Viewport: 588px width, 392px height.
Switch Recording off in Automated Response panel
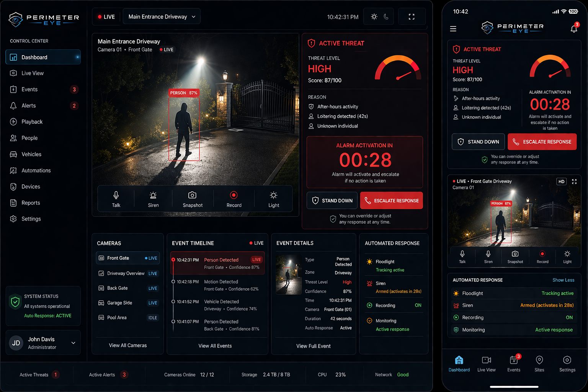[418, 305]
